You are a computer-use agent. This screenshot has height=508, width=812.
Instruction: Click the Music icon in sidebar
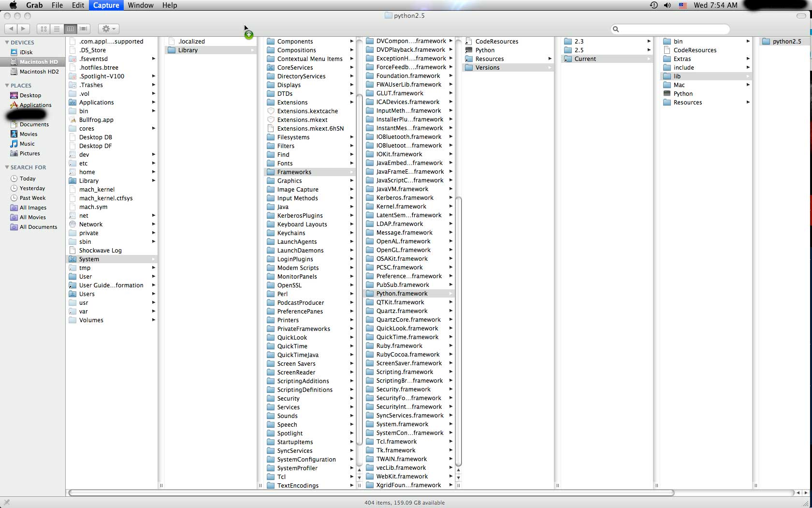[14, 144]
